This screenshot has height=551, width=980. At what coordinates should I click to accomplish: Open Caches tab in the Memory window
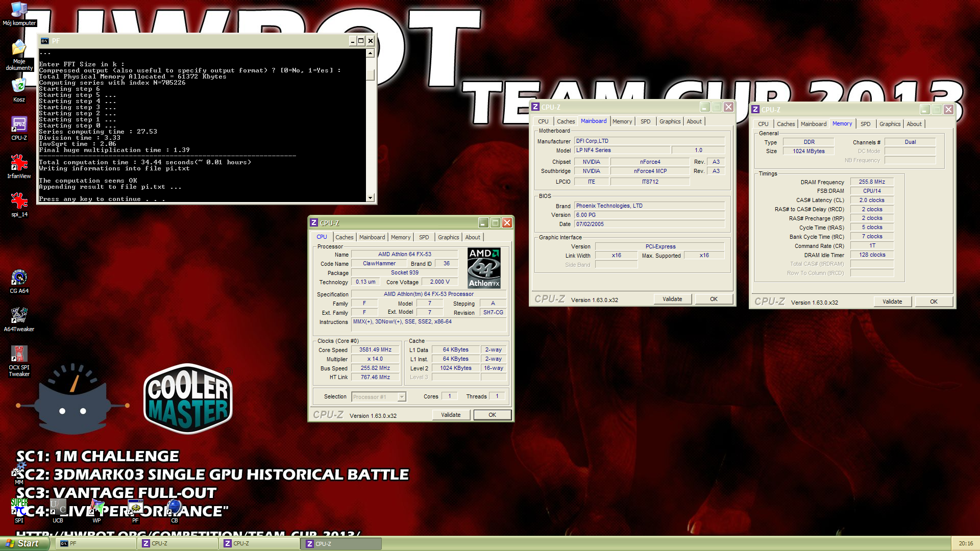[786, 124]
